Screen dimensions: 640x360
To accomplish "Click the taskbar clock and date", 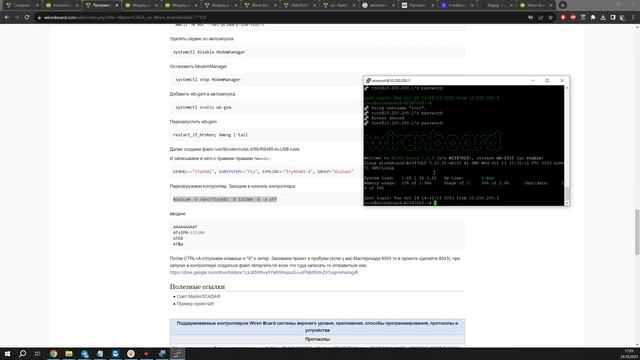I will 629,353.
